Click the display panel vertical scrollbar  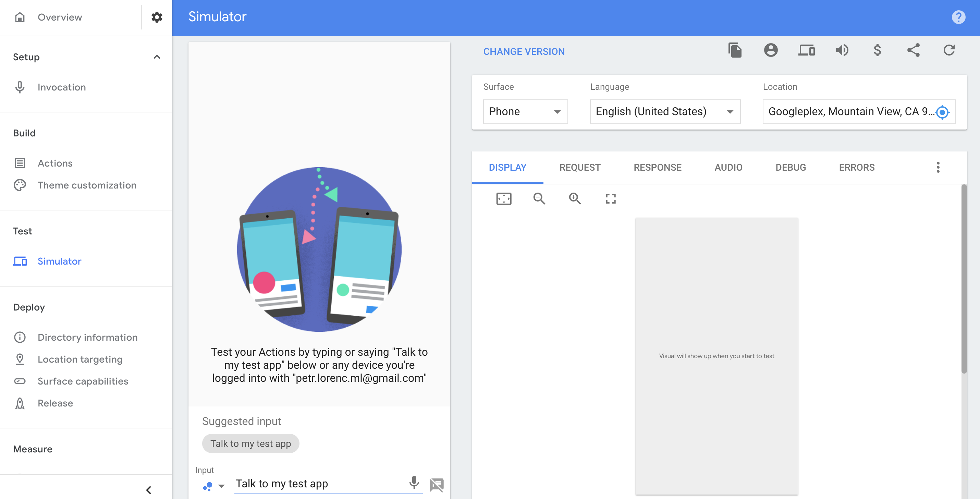point(964,279)
